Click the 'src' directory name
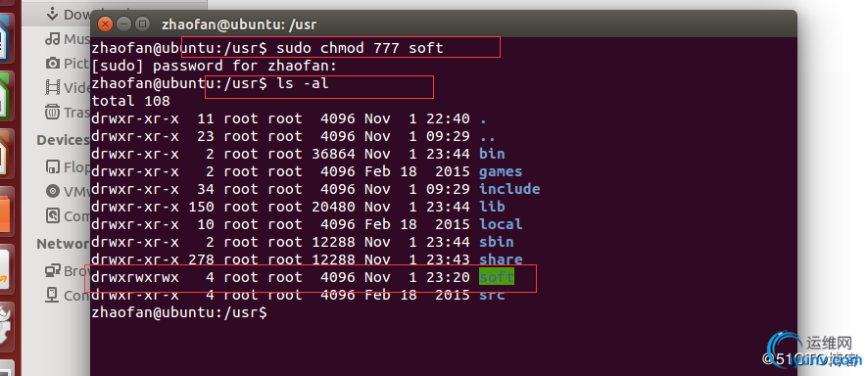This screenshot has width=868, height=376. [x=492, y=295]
